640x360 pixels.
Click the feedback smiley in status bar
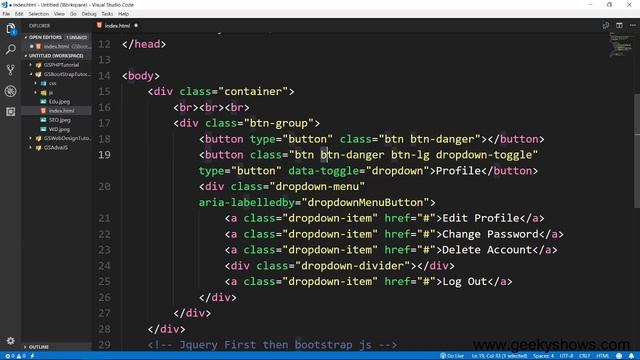pyautogui.click(x=619, y=356)
